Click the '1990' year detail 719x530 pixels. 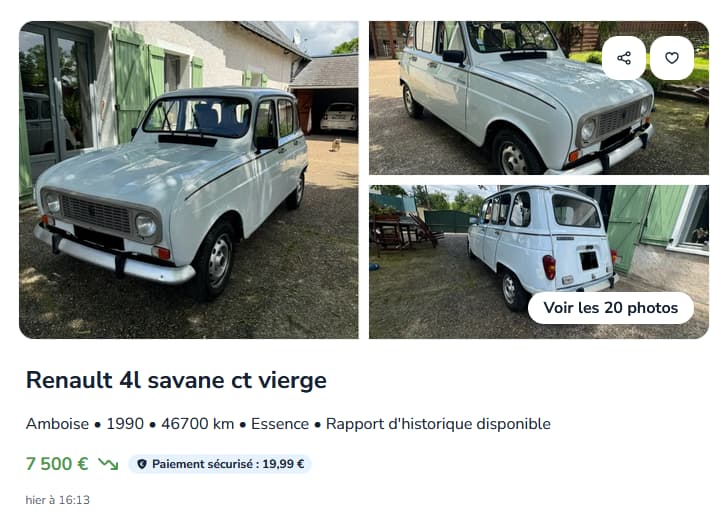pyautogui.click(x=125, y=424)
